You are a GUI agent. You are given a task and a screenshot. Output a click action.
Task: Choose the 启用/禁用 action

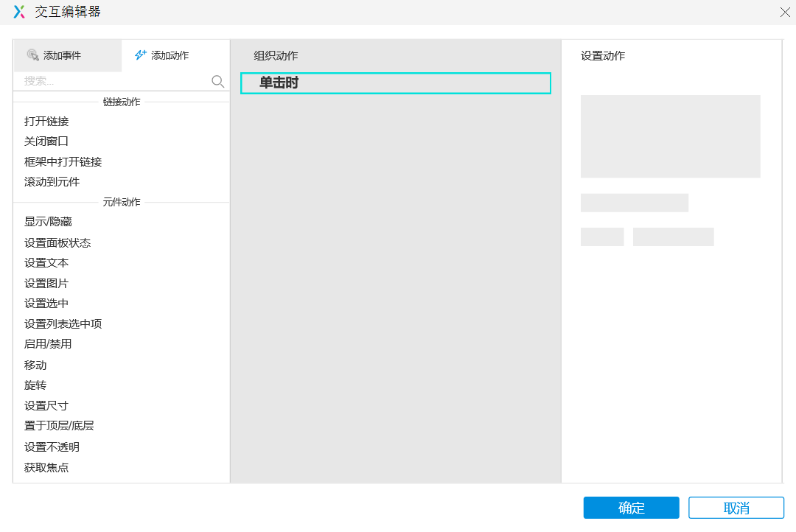48,344
